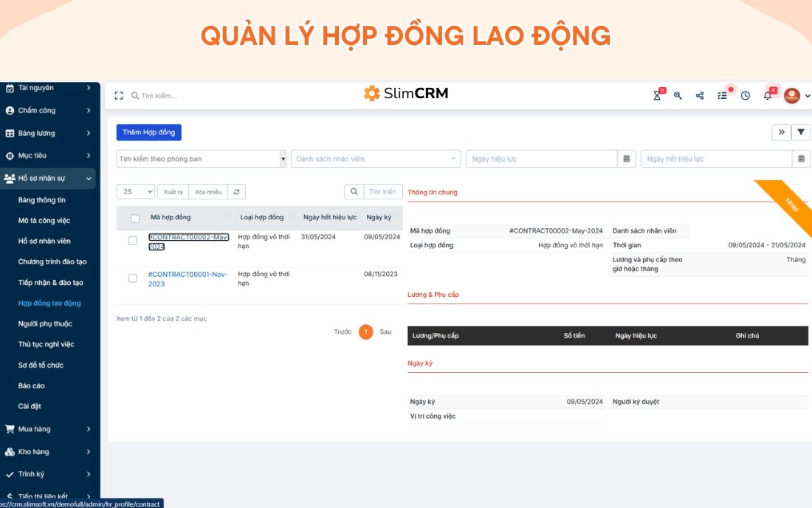Open Người phụ thuộc menu item
This screenshot has height=508, width=812.
point(45,323)
